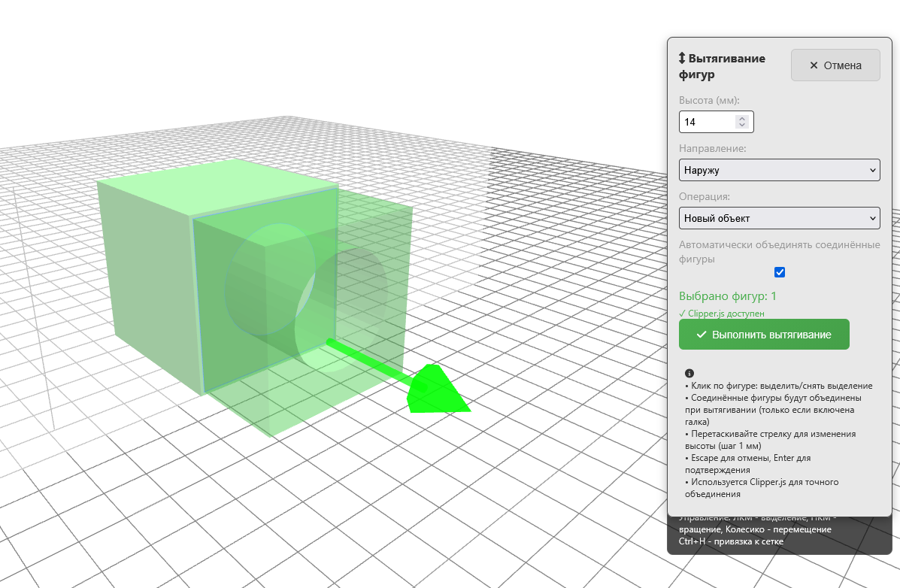
Task: Click the hint Перетаскивайте стрелку для изменения высоты
Action: (770, 440)
